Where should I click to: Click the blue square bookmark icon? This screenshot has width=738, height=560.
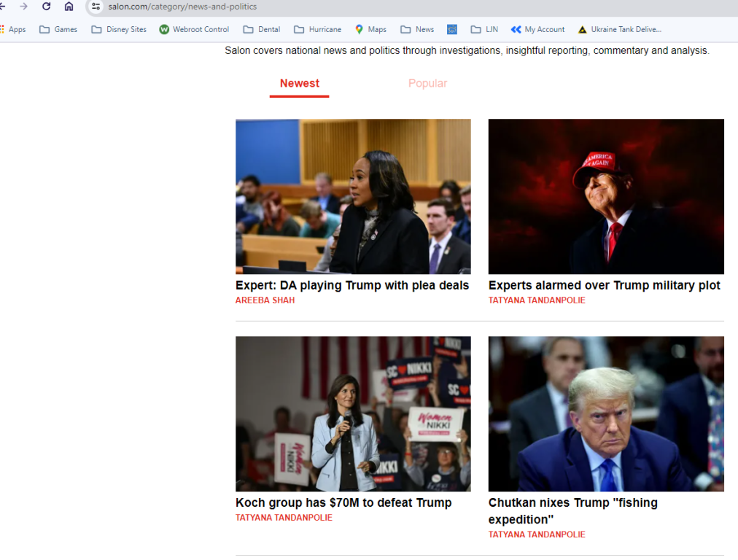pyautogui.click(x=452, y=29)
